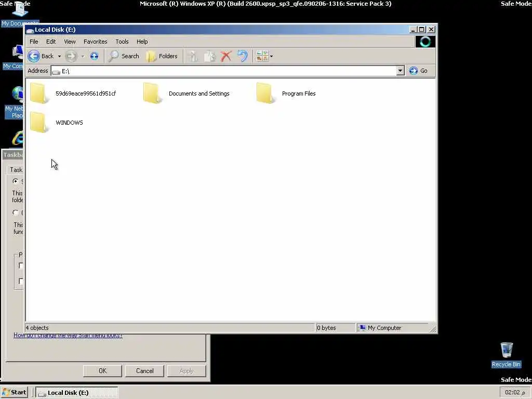Open the Back history dropdown arrow
This screenshot has width=532, height=399.
click(59, 56)
